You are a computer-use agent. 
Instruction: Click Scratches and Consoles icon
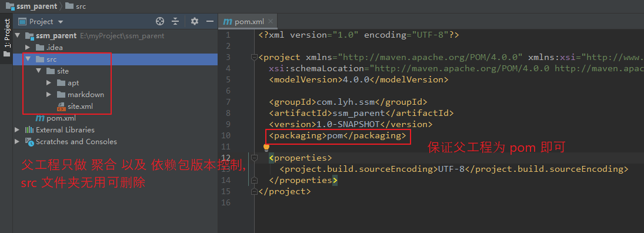[29, 142]
